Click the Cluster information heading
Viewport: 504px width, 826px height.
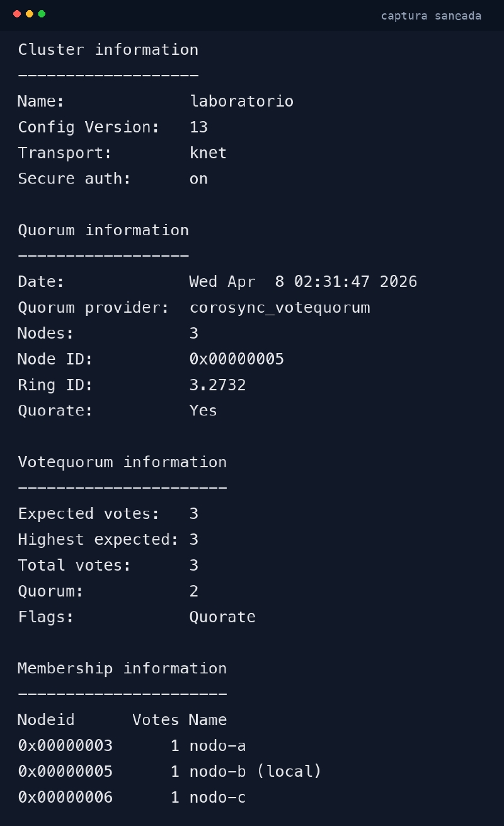(108, 49)
